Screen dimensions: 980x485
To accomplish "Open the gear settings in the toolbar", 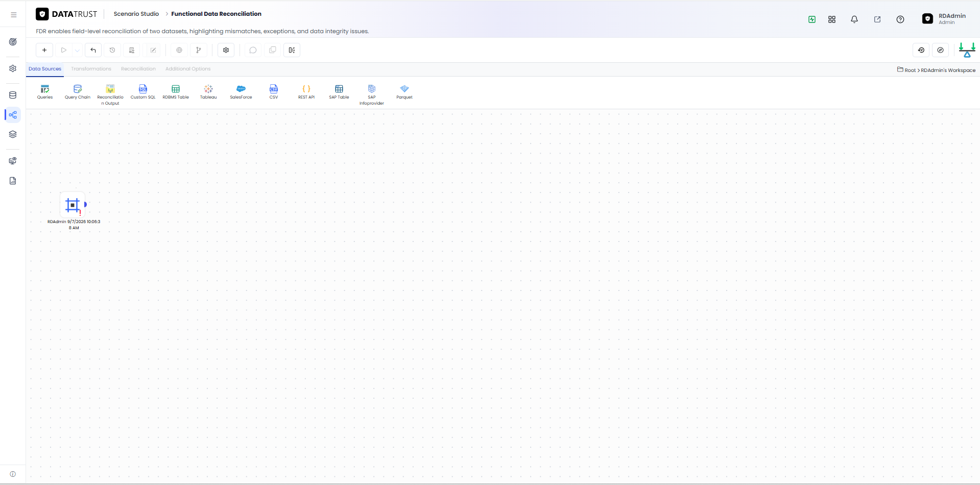I will point(226,50).
